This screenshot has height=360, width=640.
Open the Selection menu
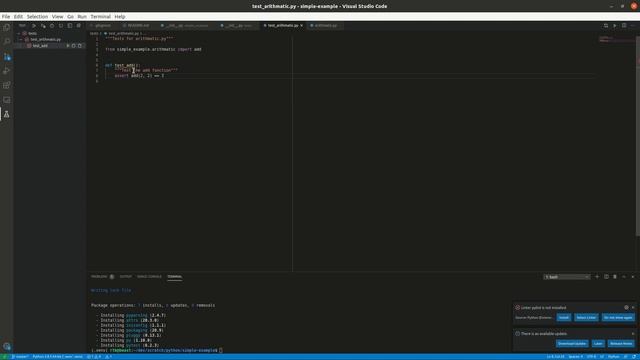tap(37, 17)
